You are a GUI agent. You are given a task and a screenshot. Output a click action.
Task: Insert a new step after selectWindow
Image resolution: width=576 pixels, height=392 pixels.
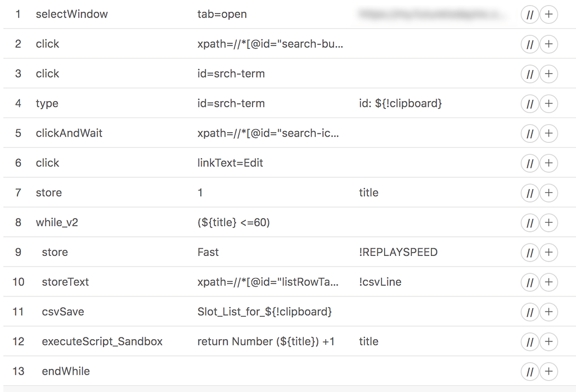pos(548,14)
